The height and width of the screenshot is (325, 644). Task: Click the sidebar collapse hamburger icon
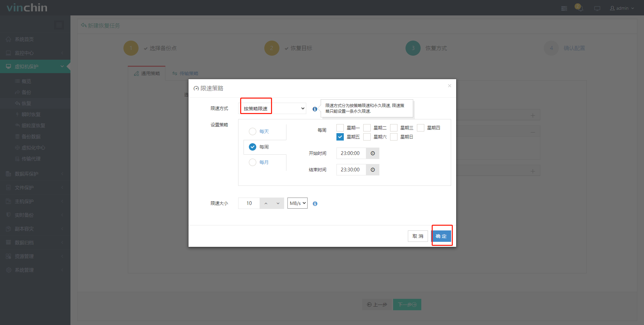(59, 25)
